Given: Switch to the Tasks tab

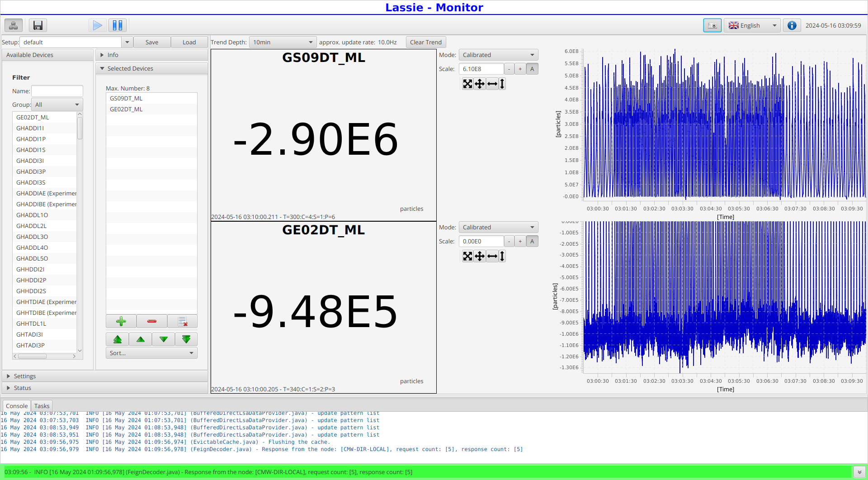Looking at the screenshot, I should [42, 406].
